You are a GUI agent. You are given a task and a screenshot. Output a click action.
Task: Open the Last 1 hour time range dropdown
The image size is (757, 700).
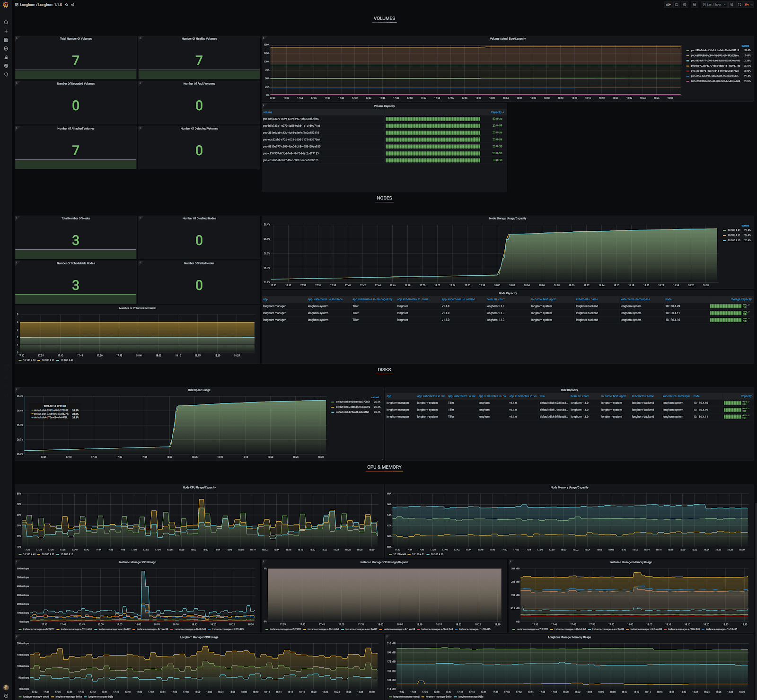pyautogui.click(x=713, y=4)
